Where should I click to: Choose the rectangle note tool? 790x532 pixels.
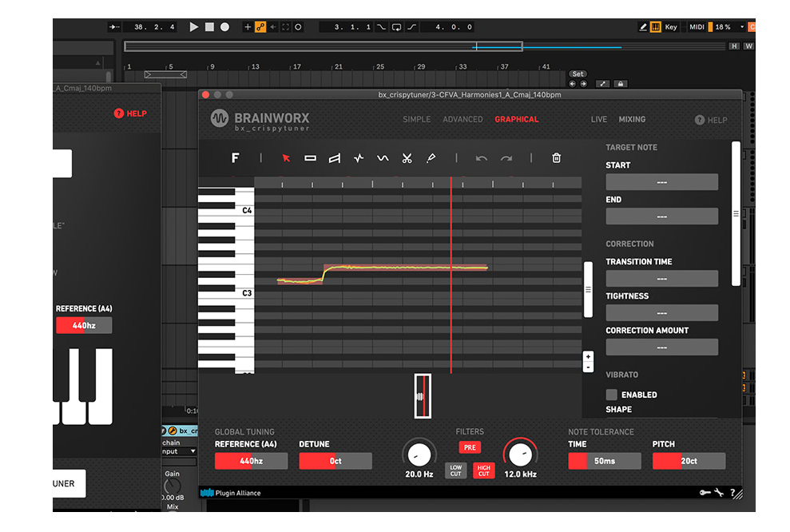coord(311,158)
